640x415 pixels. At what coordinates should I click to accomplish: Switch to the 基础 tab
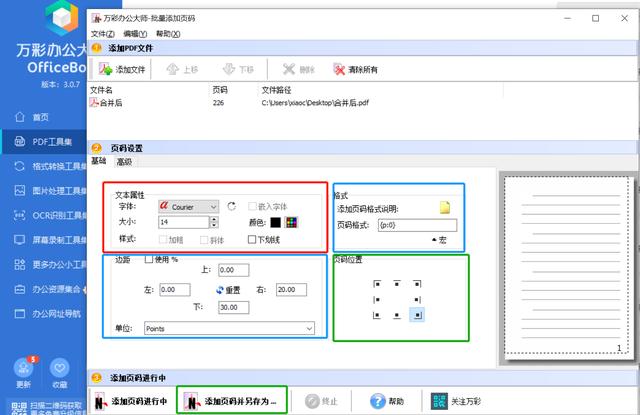(x=98, y=161)
